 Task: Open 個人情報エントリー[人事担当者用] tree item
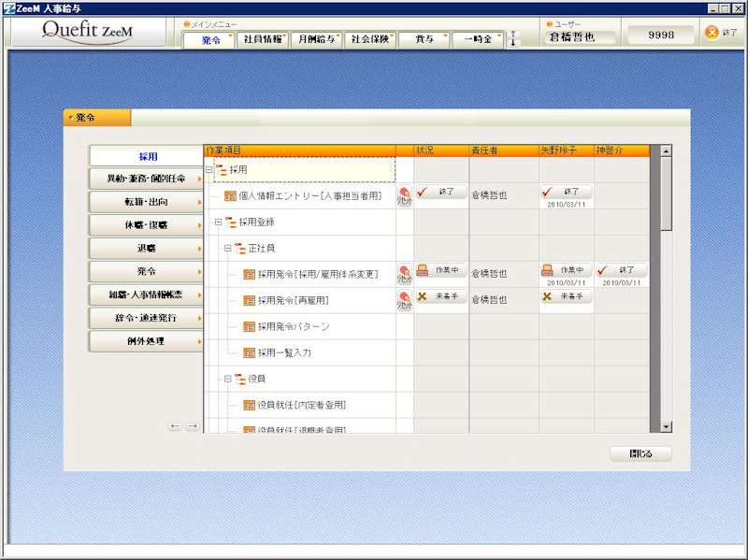(x=310, y=196)
